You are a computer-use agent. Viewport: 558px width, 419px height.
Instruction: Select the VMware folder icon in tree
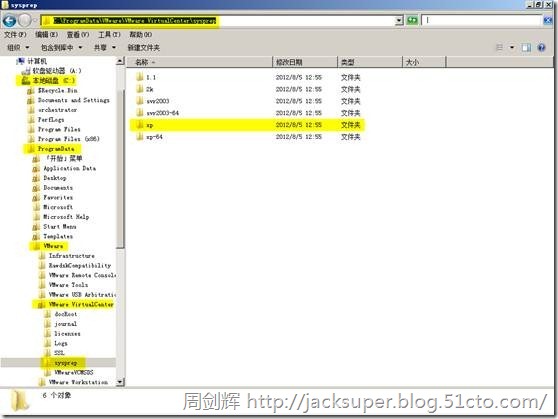click(x=37, y=246)
